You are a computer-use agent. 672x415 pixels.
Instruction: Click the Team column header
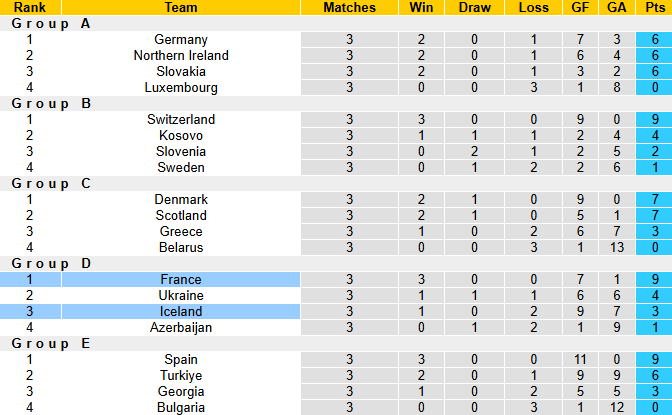(181, 7)
